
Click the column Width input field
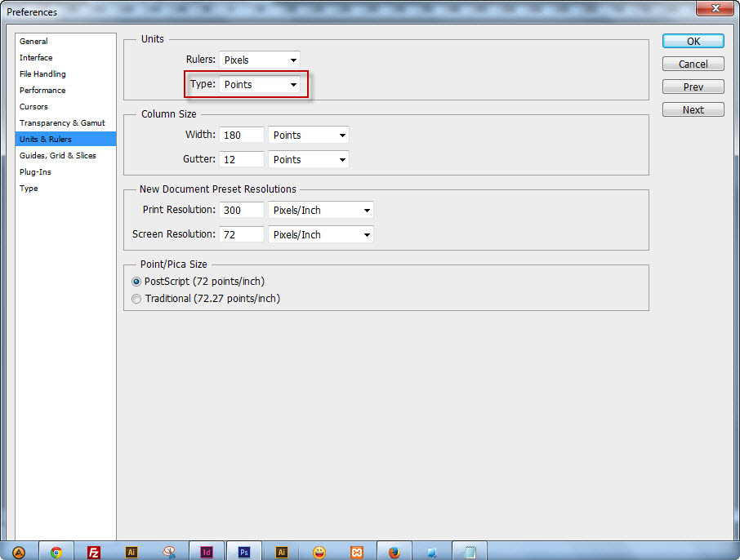242,135
